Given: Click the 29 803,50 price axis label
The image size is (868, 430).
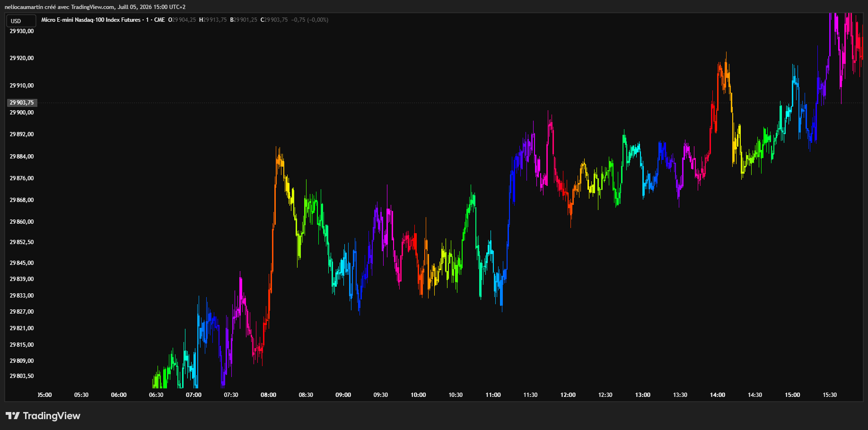Looking at the screenshot, I should click(x=22, y=376).
